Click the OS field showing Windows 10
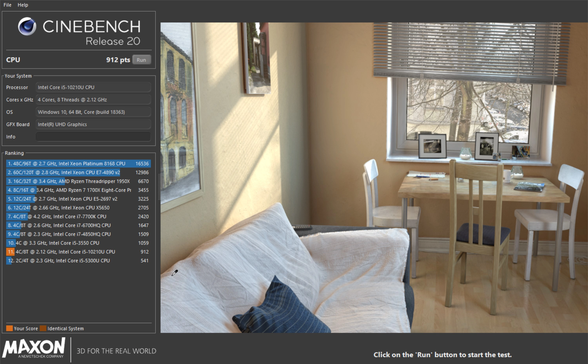Screen dimensions: 588x364 (93, 112)
